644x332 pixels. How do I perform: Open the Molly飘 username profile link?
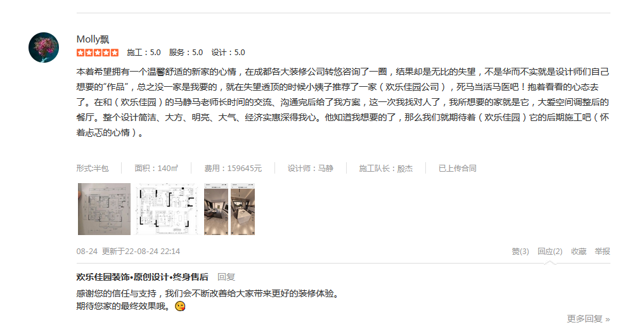click(x=93, y=39)
